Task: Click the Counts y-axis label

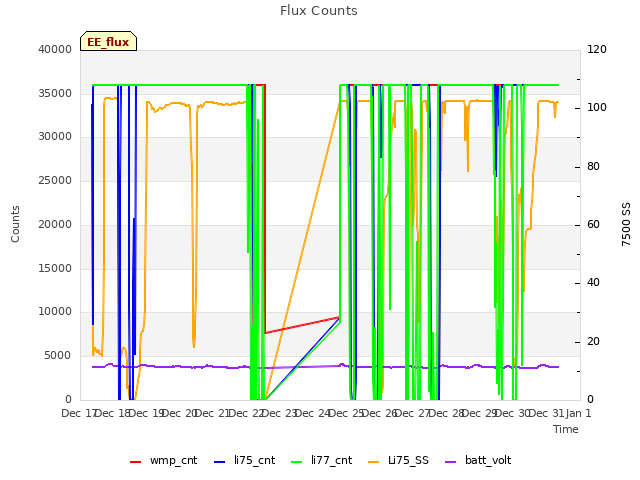Action: (x=15, y=224)
